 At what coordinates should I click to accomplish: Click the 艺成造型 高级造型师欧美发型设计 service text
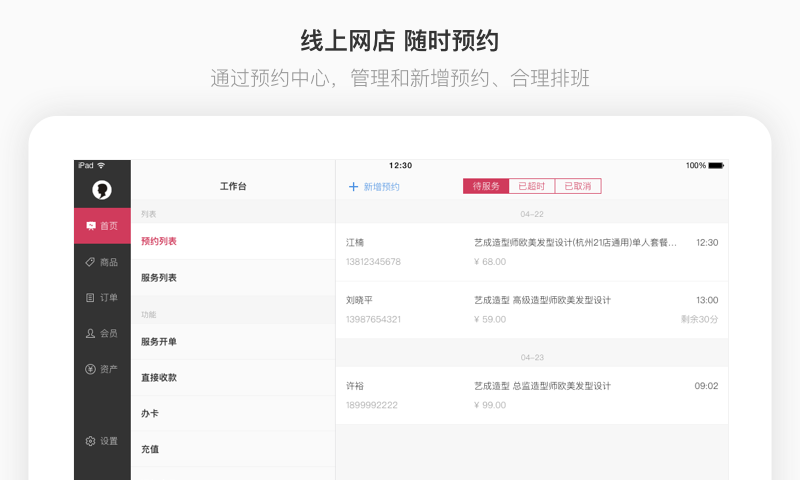click(542, 300)
